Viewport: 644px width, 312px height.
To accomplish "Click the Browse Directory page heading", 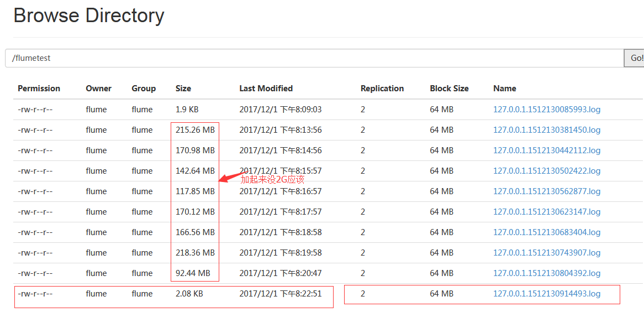I will tap(89, 15).
